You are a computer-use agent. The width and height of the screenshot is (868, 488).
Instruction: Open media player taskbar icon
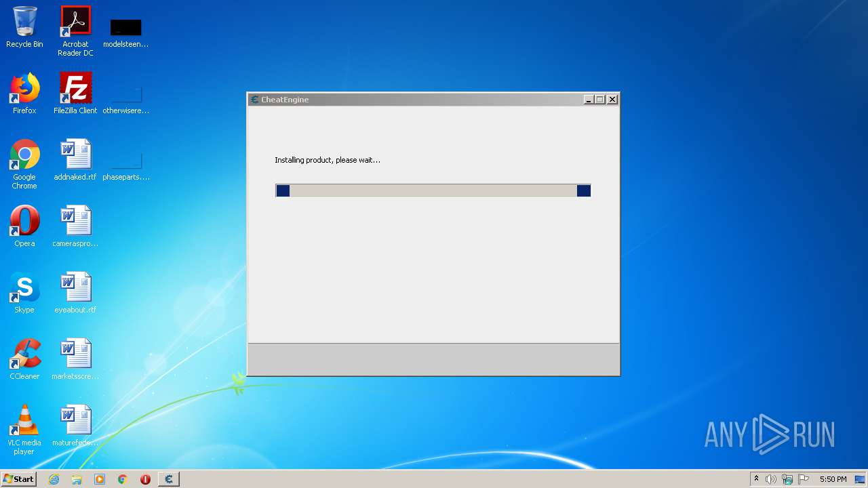tap(100, 479)
